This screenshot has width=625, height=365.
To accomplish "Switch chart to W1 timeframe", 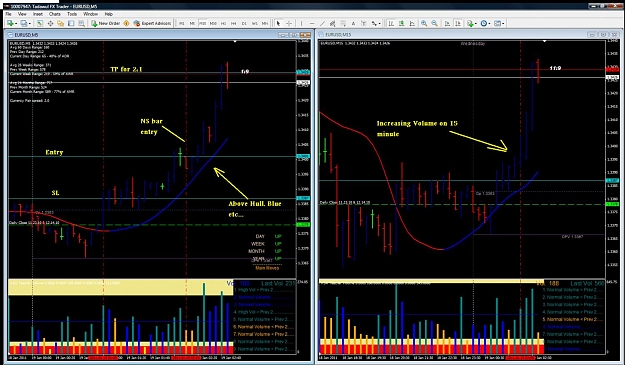I will [255, 24].
